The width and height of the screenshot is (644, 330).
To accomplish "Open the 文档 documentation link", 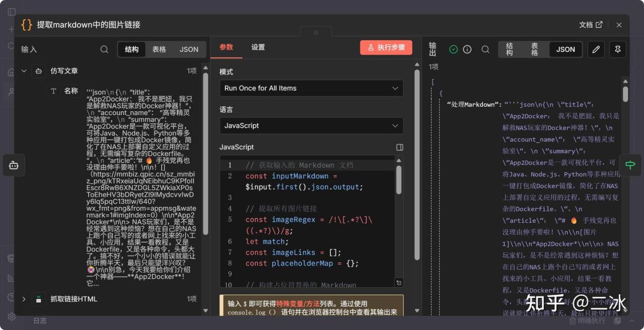I will click(x=591, y=25).
